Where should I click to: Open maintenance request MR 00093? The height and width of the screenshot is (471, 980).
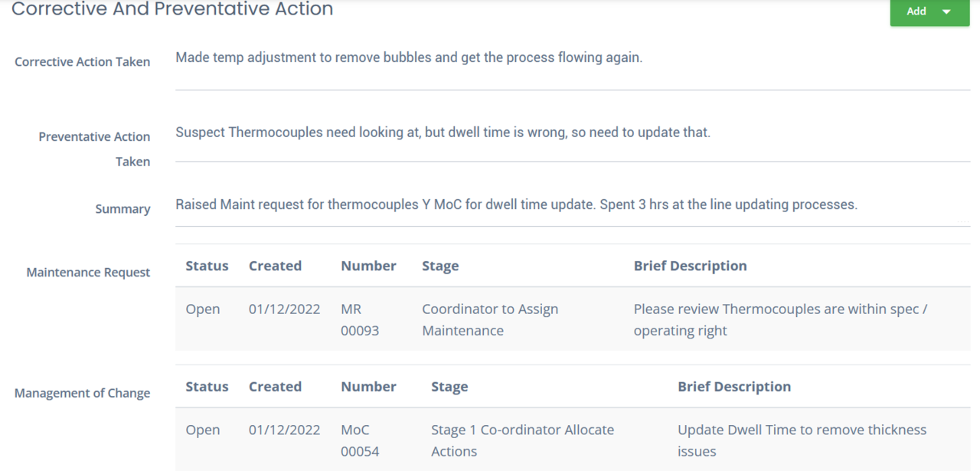(360, 320)
